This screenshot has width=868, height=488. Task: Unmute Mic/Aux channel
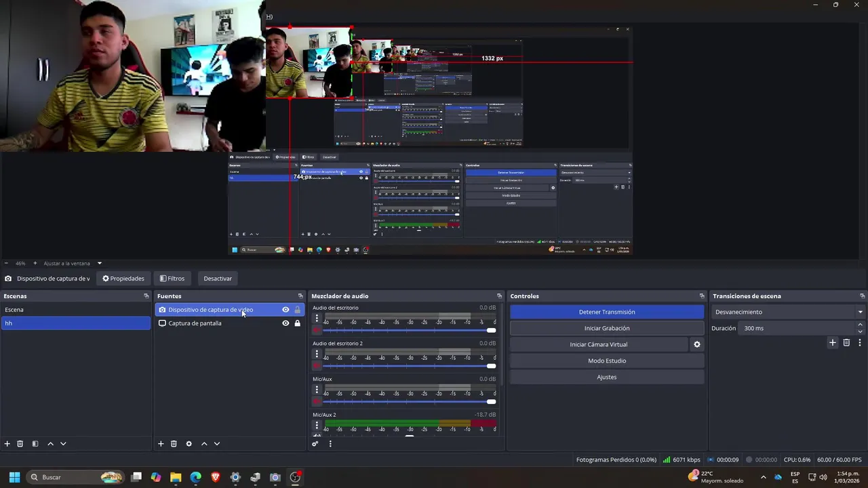[x=317, y=401]
